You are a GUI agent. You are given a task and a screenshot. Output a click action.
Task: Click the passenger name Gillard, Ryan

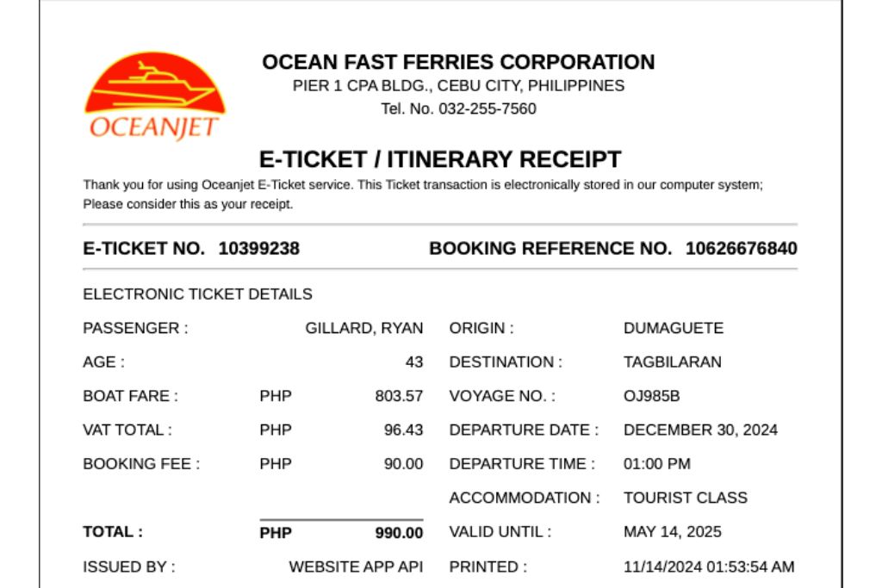[363, 328]
